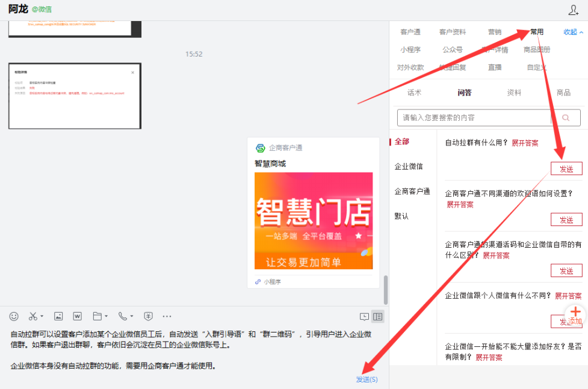The height and width of the screenshot is (389, 588).
Task: Send the 渠道活码 question answer
Action: [566, 271]
